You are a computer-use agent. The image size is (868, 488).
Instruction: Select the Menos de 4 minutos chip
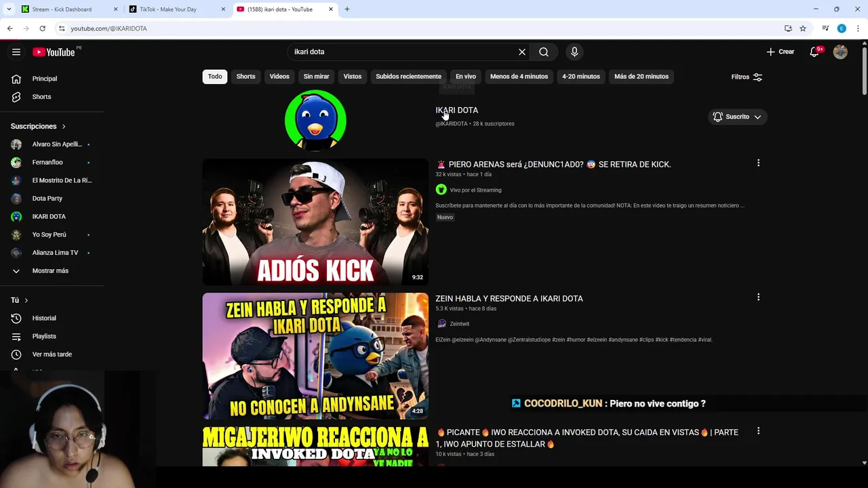point(519,77)
